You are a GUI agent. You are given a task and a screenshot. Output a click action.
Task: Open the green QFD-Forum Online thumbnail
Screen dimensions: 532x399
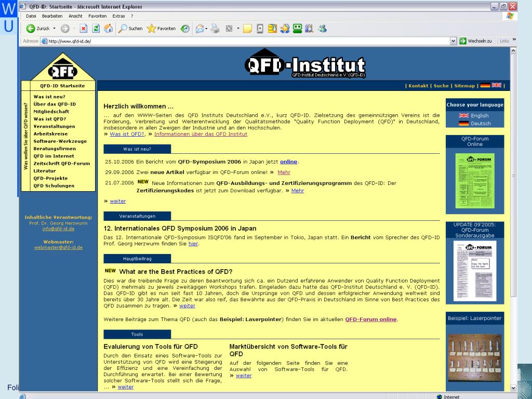click(x=475, y=181)
